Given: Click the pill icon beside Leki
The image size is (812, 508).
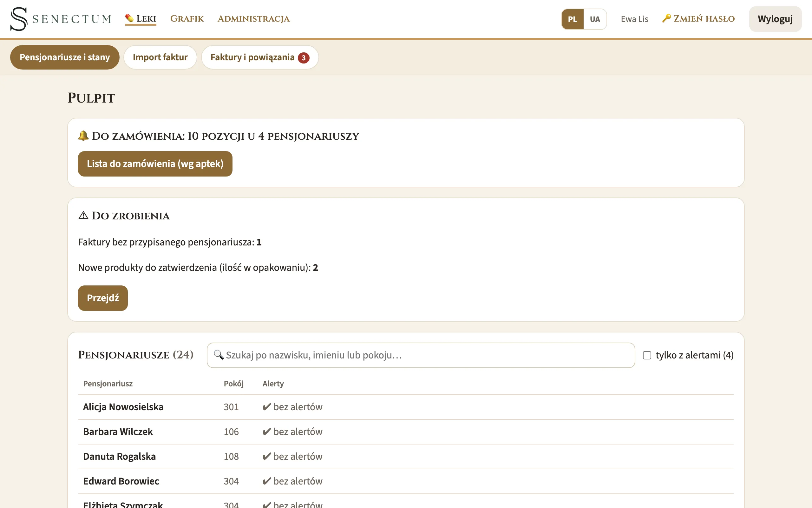Looking at the screenshot, I should [129, 18].
